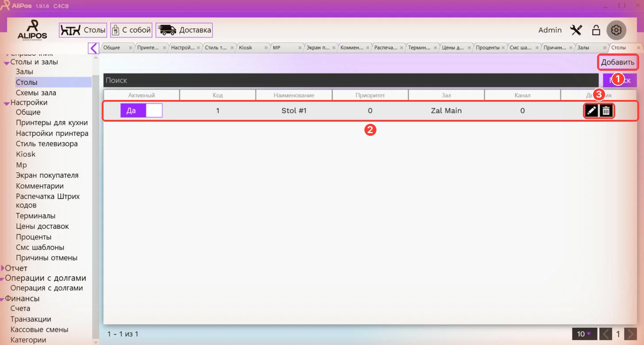Screen dimensions: 644x345
Task: Collapse the sidebar with the purple chevron
Action: [93, 48]
